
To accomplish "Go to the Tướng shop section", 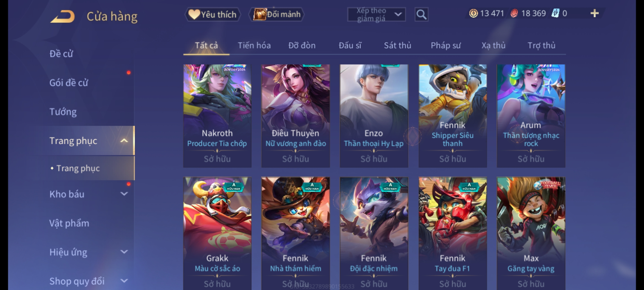I will [x=63, y=112].
